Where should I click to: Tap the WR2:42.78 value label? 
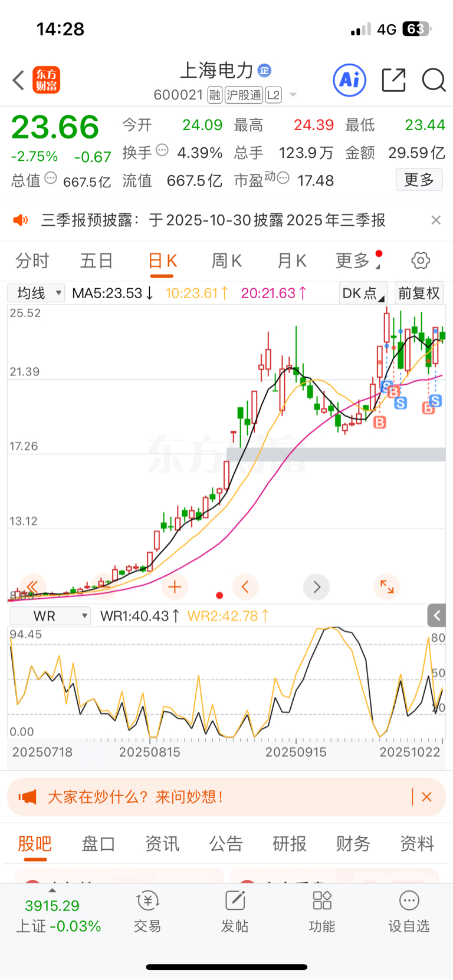click(228, 616)
